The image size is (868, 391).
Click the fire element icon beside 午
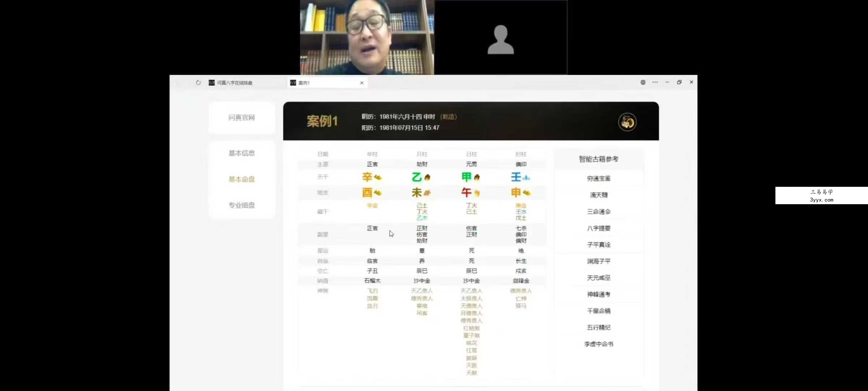[x=477, y=193]
